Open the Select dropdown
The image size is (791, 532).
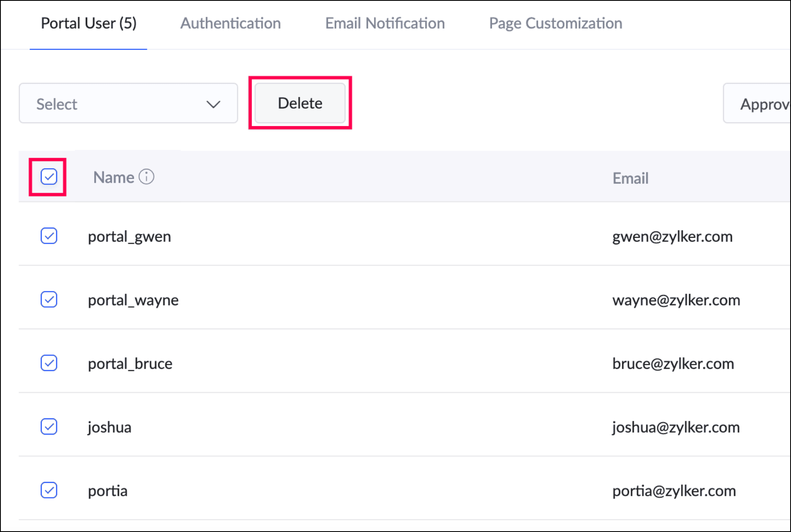click(x=128, y=104)
